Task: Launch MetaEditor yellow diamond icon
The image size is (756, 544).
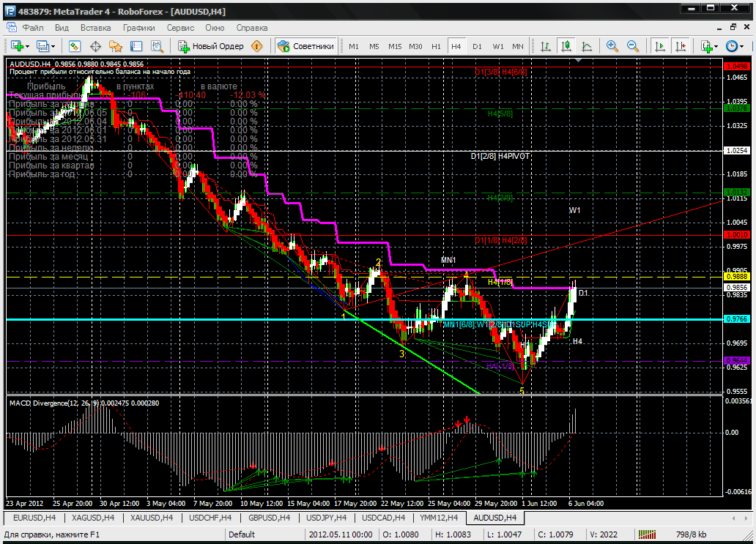Action: 257,46
